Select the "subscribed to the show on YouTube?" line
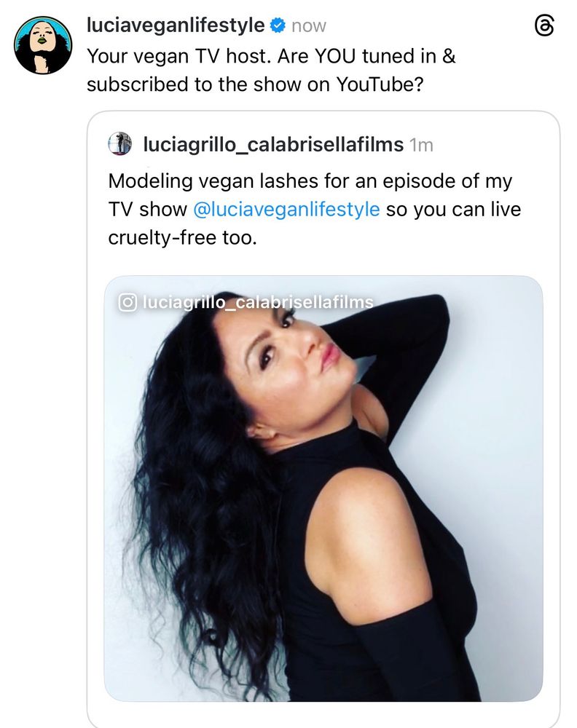The width and height of the screenshot is (577, 728). point(255,84)
